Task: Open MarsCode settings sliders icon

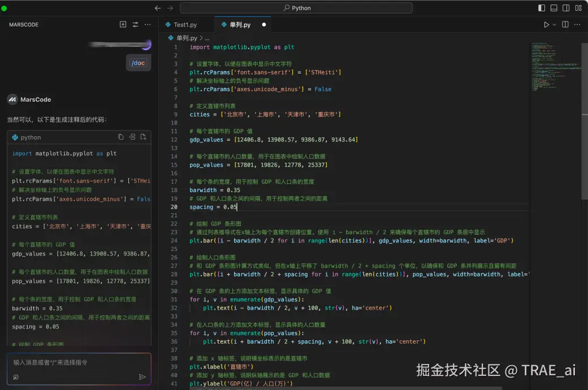Action: coord(135,24)
